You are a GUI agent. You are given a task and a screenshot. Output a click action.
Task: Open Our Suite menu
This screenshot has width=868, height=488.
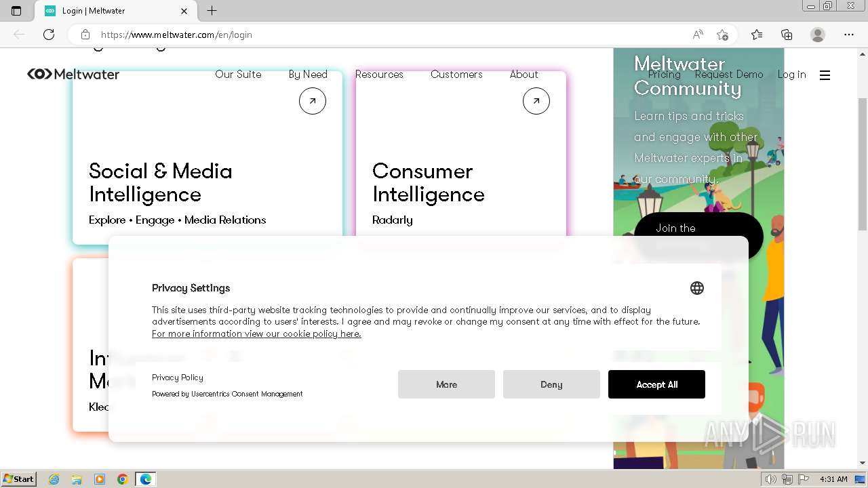tap(238, 75)
